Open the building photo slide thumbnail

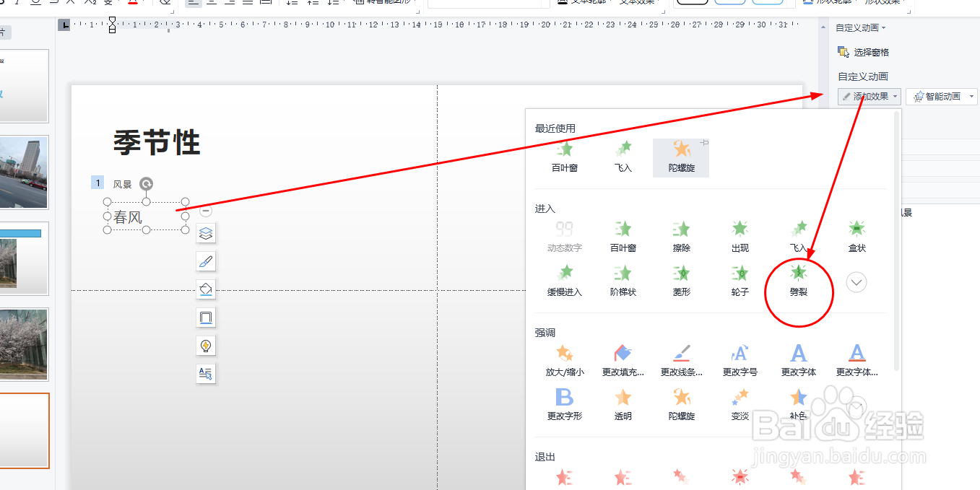[24, 172]
